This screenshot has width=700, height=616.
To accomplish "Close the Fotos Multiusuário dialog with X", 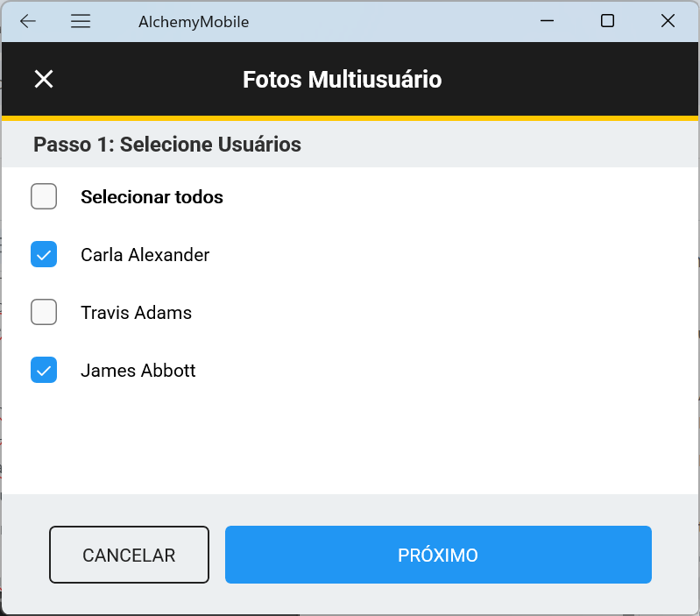I will pyautogui.click(x=44, y=80).
